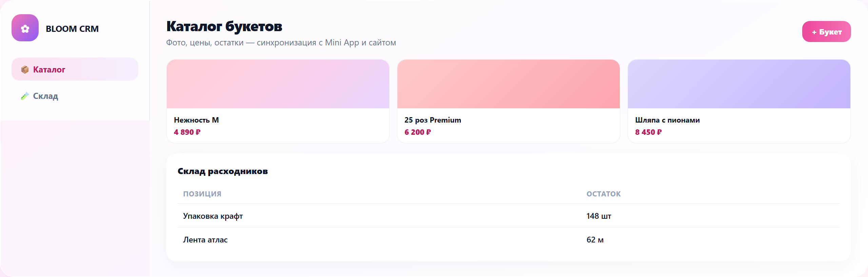This screenshot has width=868, height=277.
Task: Click the 6 200 ₽ price
Action: 418,132
